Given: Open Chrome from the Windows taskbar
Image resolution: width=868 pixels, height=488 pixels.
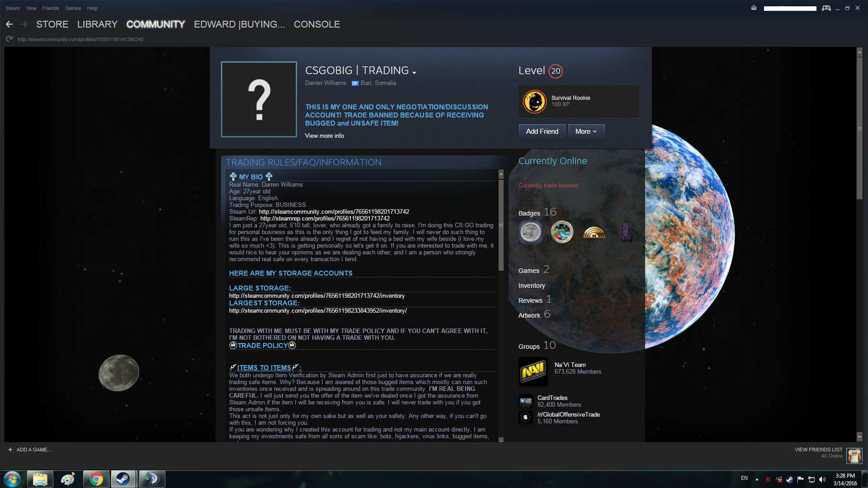Looking at the screenshot, I should tap(96, 479).
